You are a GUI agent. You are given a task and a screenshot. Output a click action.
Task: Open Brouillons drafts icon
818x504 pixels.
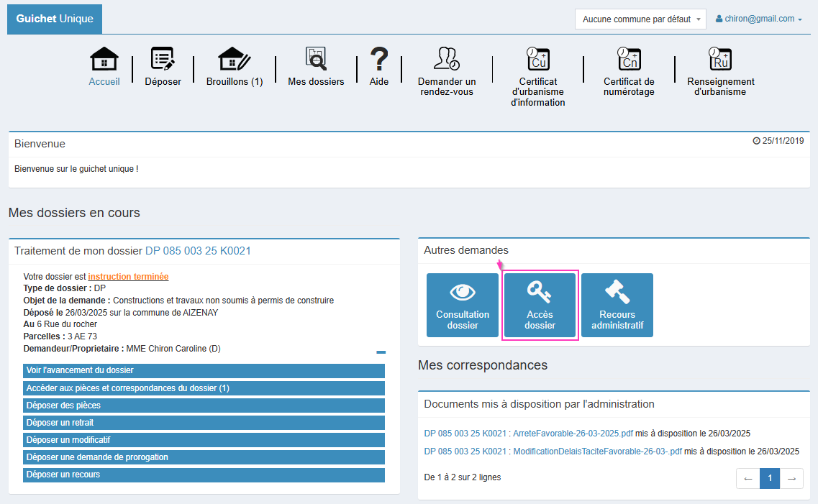tap(234, 59)
